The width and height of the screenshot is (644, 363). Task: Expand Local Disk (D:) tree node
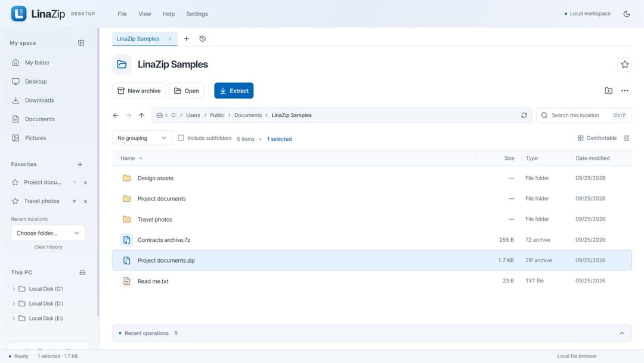pyautogui.click(x=14, y=304)
